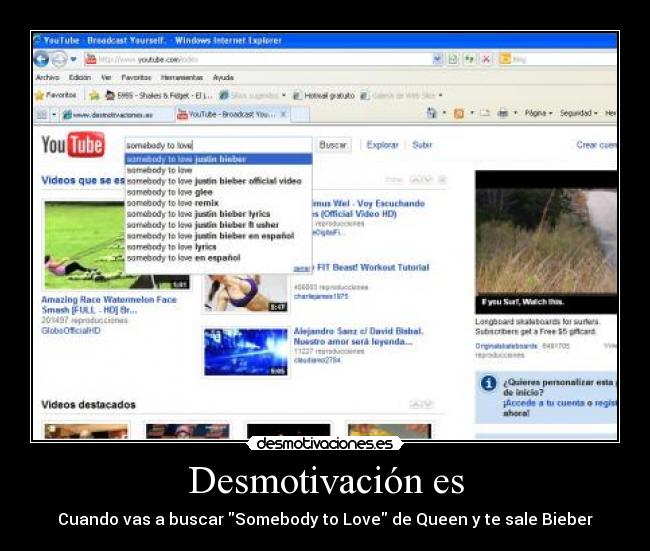This screenshot has height=551, width=650.
Task: Open Alejandro Sanz c/ David Bisbal video link
Action: 359,336
